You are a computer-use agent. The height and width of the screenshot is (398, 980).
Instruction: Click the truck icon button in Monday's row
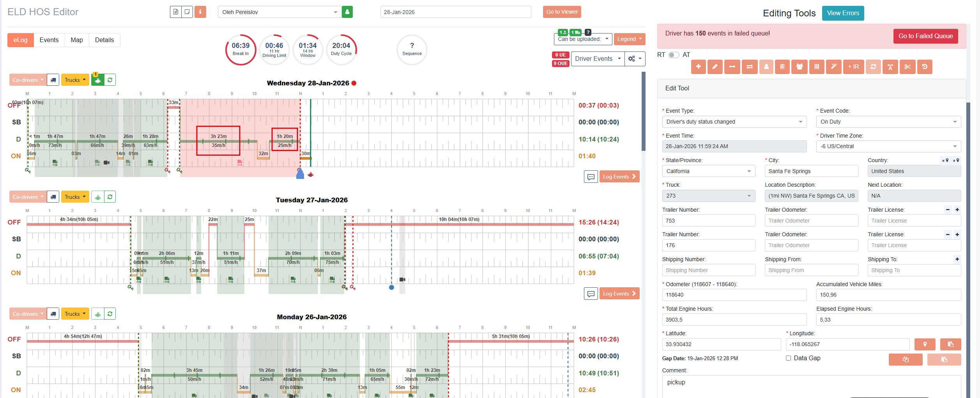tap(53, 314)
